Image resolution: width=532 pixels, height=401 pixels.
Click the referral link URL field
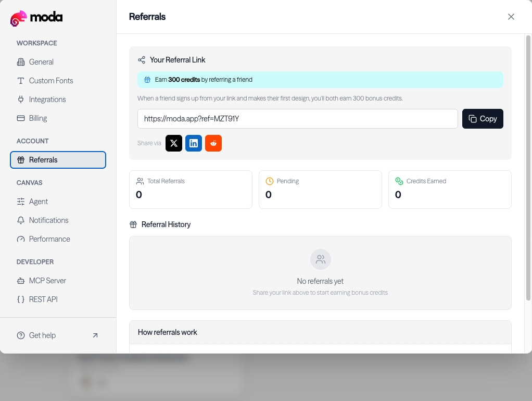[298, 119]
